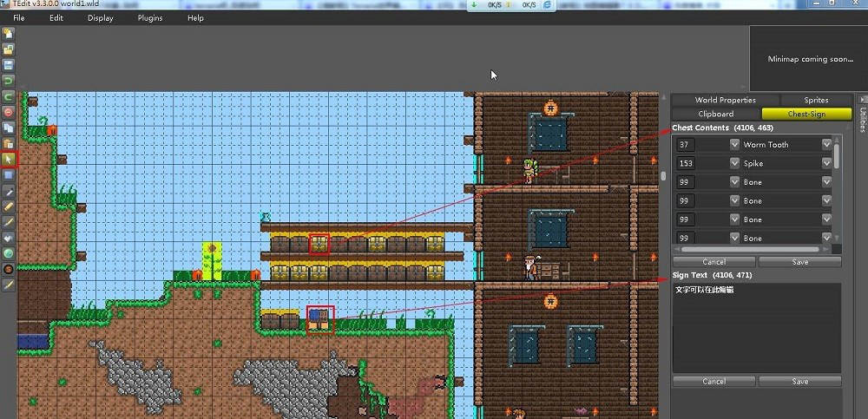Open the dropdown beside the 153 count
868x419 pixels.
734,163
